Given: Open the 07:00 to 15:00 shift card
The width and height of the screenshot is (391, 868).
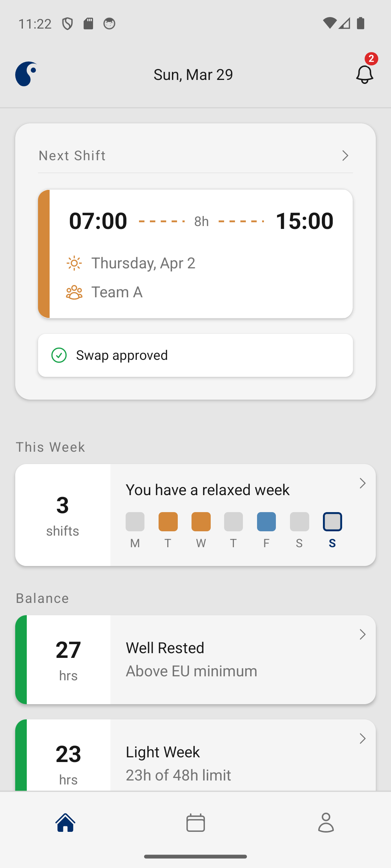Looking at the screenshot, I should 195,254.
